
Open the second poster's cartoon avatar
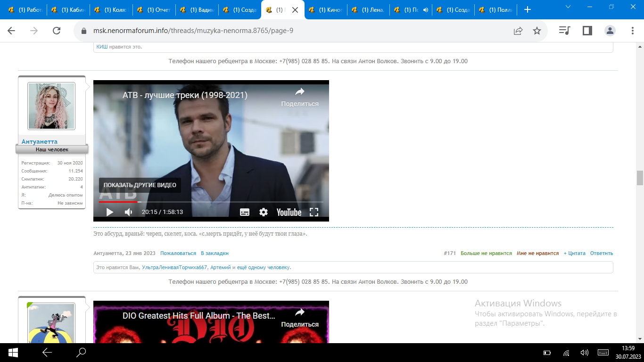51,323
